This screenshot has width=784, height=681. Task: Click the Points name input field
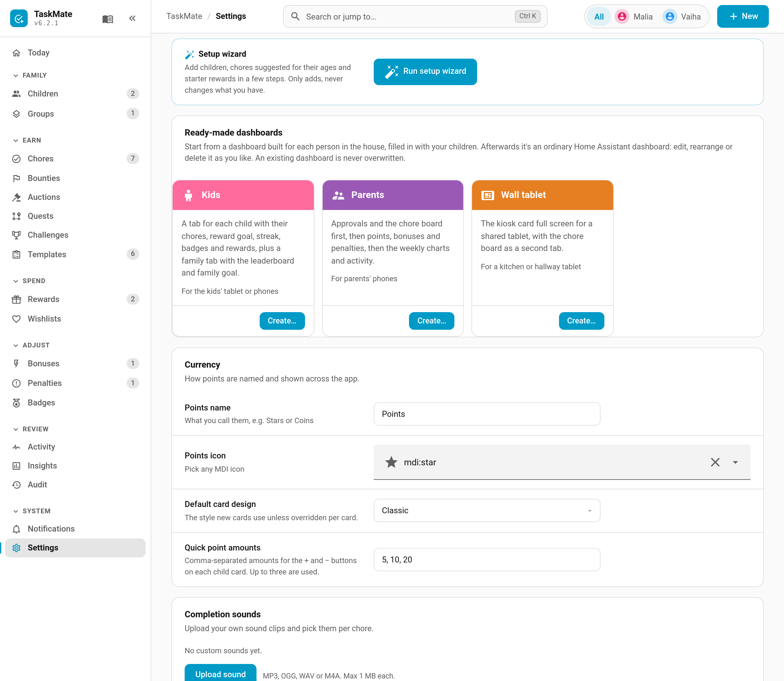pyautogui.click(x=487, y=414)
